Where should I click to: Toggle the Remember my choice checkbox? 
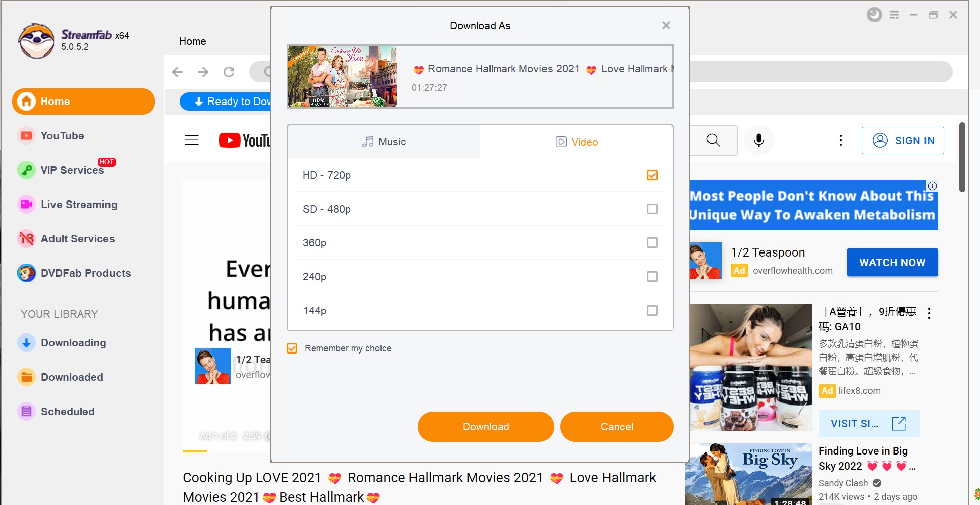point(292,348)
